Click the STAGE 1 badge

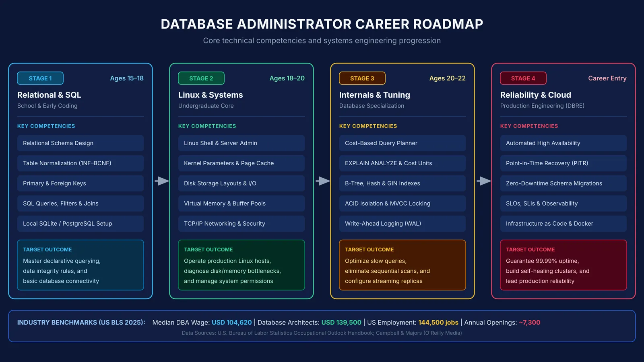click(40, 78)
